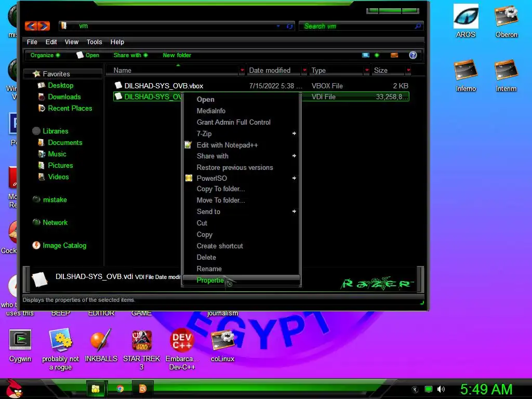
Task: Open Desktop in the Favorites
Action: tap(60, 86)
